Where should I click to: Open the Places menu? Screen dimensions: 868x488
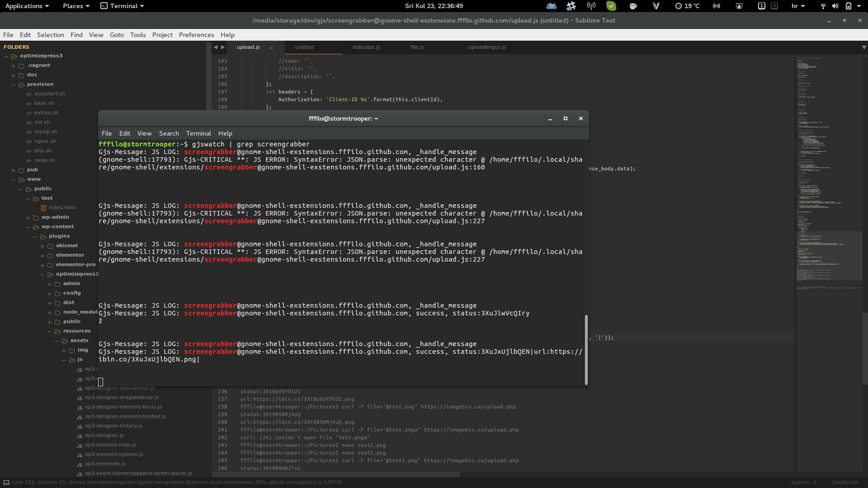click(76, 6)
